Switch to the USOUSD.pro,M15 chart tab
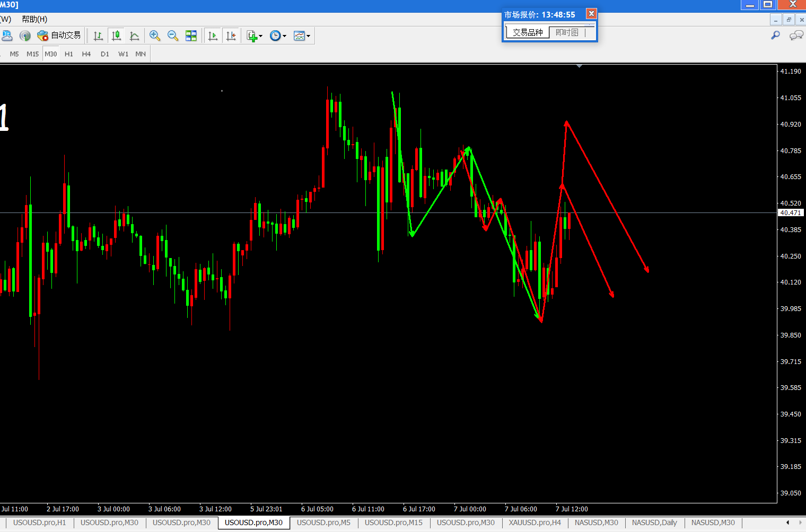Viewport: 806px width, 532px height. pyautogui.click(x=393, y=522)
